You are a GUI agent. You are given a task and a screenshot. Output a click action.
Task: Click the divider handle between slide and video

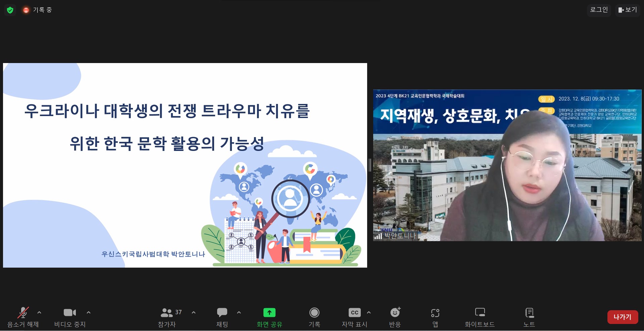370,165
